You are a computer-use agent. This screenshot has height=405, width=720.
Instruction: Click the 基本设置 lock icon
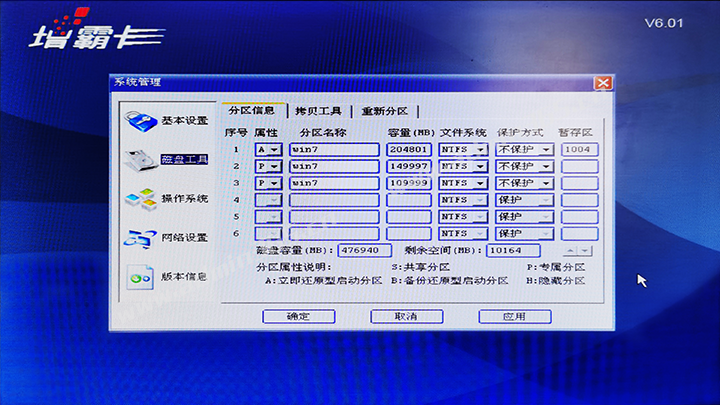pyautogui.click(x=141, y=121)
